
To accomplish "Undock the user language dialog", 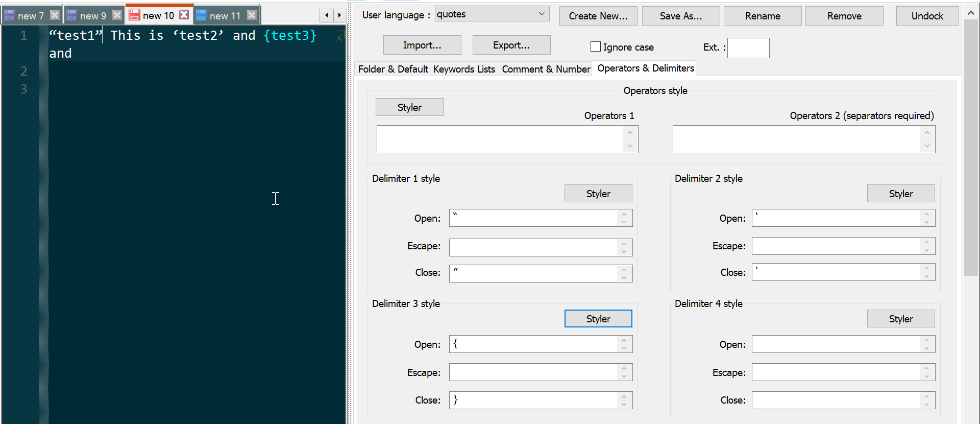I will click(x=927, y=16).
